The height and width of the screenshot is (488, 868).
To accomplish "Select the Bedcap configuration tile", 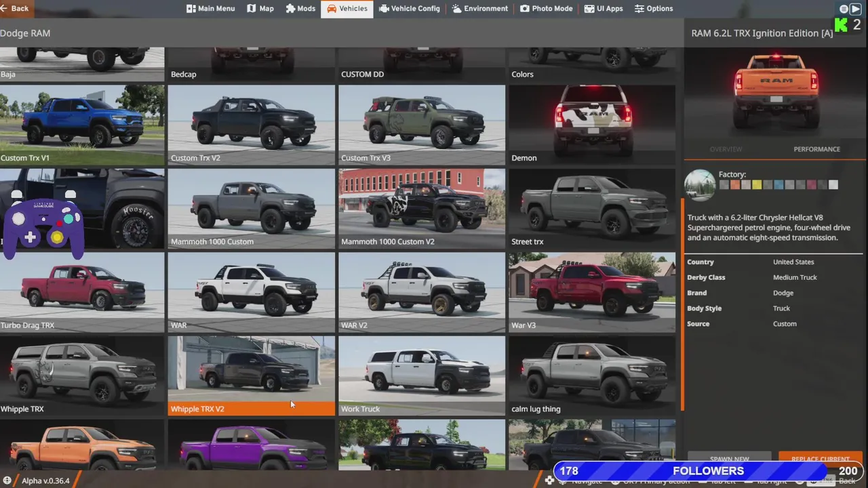I will point(251,64).
